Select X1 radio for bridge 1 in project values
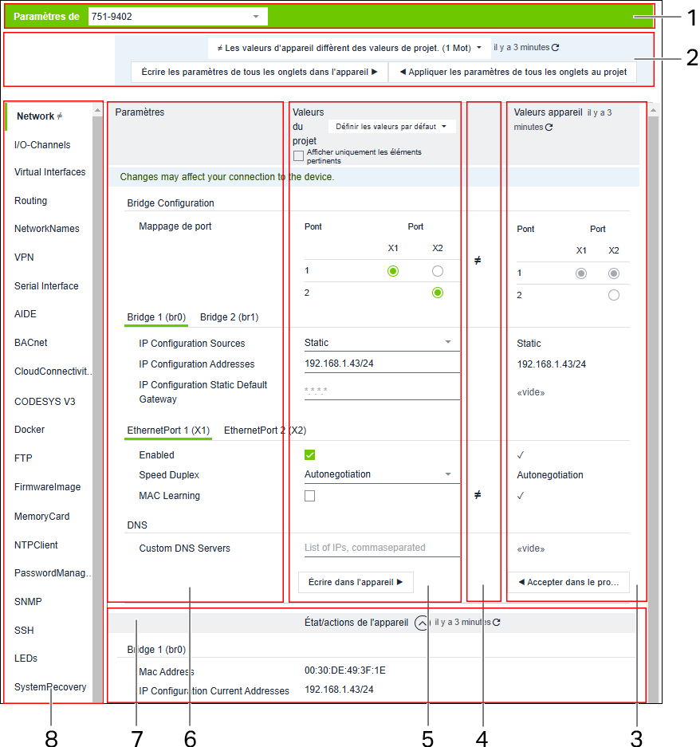Screen dimensions: 700x747 (x=392, y=271)
